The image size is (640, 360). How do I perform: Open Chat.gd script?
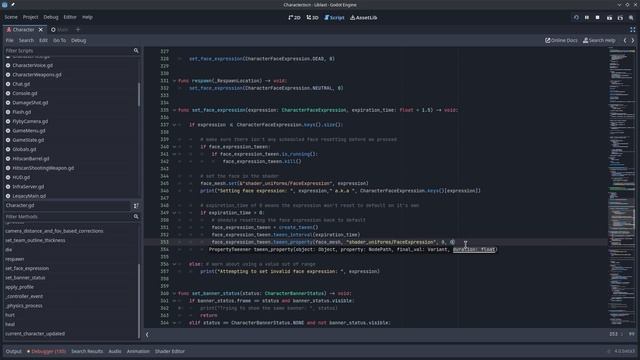click(21, 84)
